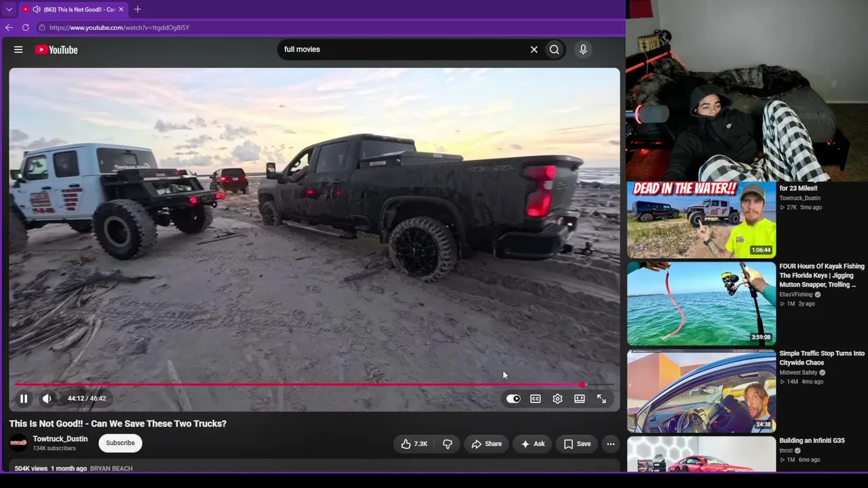Reload the page with the refresh icon

(26, 28)
